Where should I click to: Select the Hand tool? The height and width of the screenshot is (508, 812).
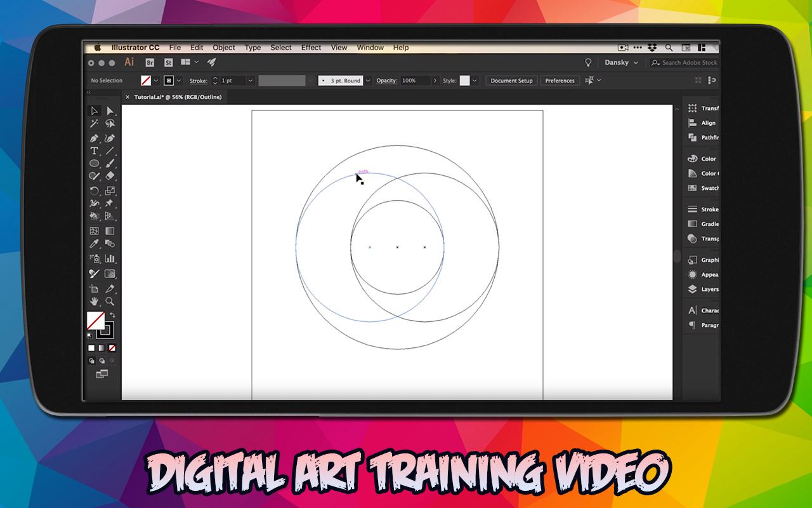[x=95, y=302]
